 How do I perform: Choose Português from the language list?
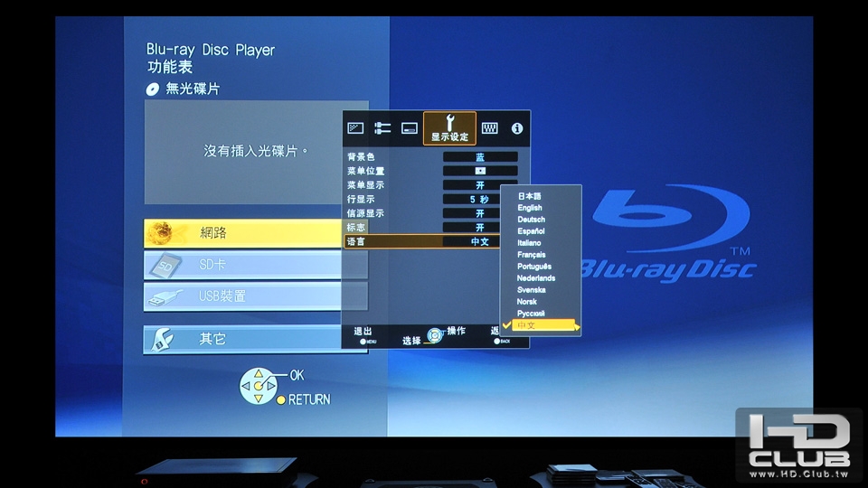[x=534, y=267]
